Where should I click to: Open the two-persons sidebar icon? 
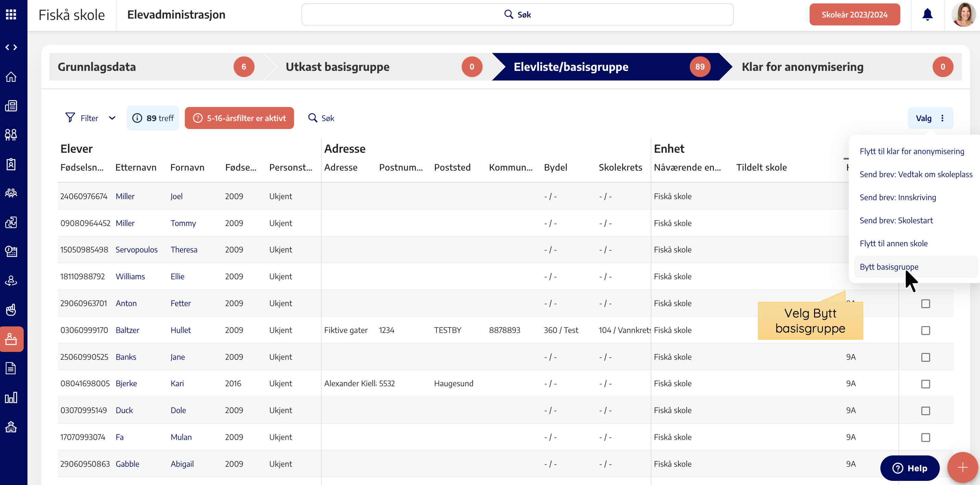tap(11, 135)
